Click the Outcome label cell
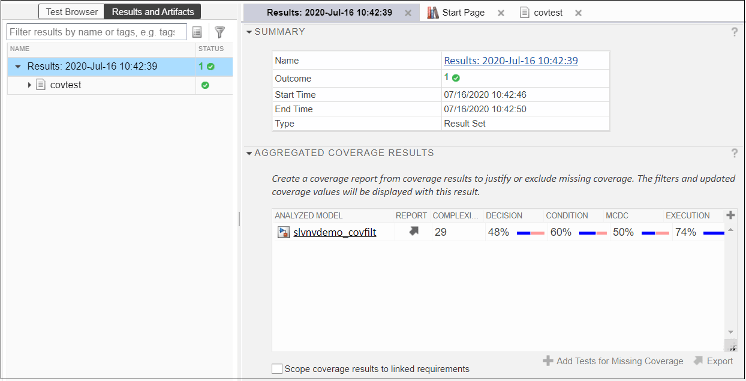746x381 pixels. [x=357, y=78]
